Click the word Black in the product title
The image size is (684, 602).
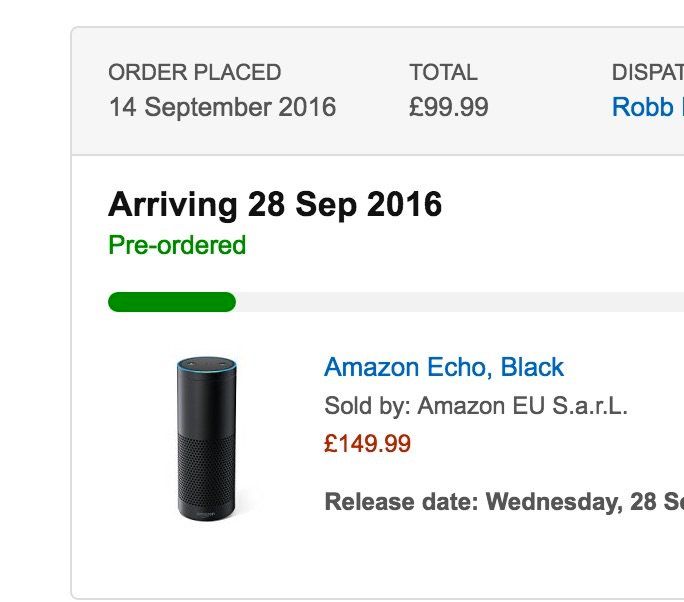coord(532,367)
